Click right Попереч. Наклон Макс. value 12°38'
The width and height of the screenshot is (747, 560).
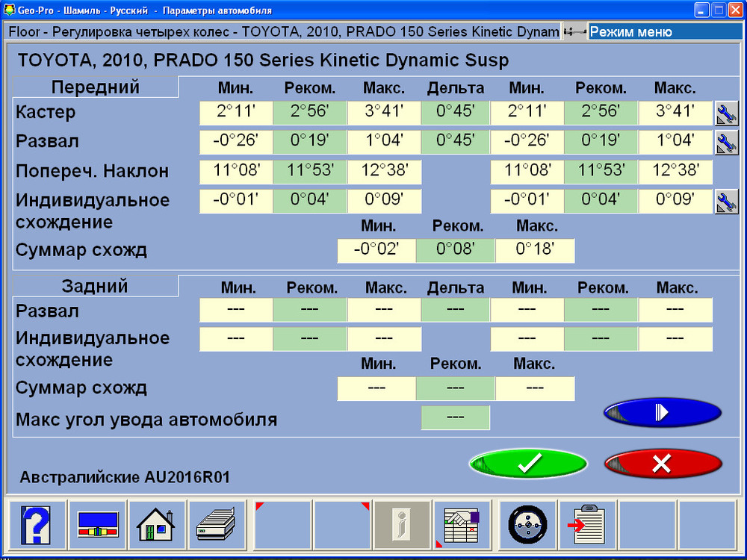pyautogui.click(x=675, y=172)
